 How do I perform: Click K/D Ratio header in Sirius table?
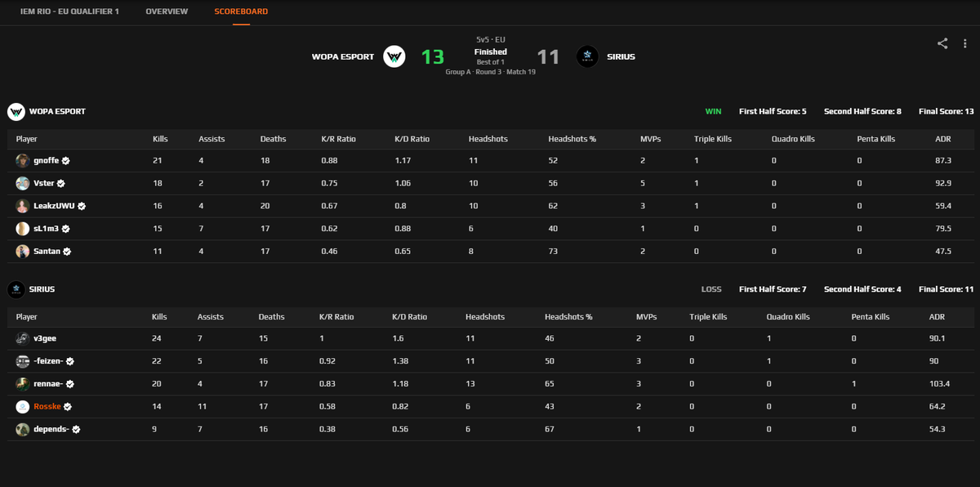tap(409, 316)
